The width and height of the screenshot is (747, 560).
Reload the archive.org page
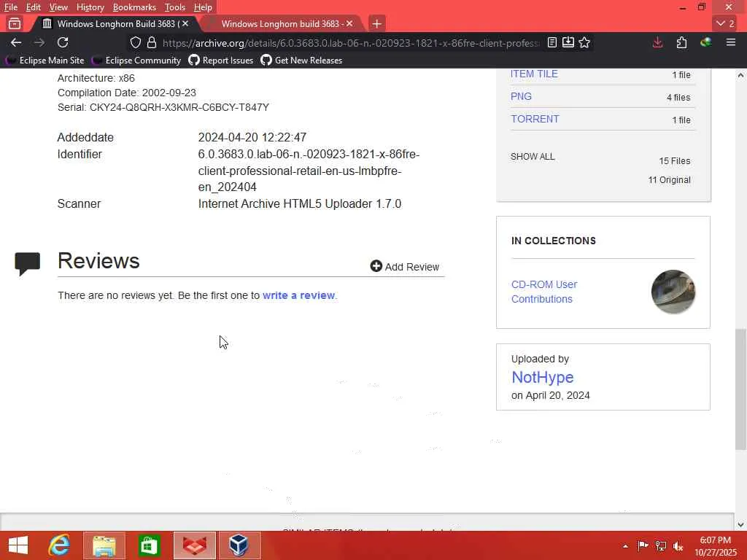(x=63, y=43)
